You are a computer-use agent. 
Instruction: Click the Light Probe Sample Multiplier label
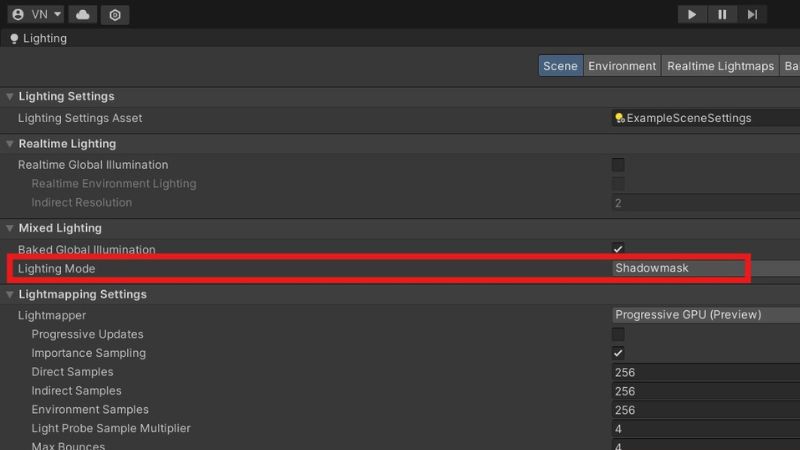(111, 429)
